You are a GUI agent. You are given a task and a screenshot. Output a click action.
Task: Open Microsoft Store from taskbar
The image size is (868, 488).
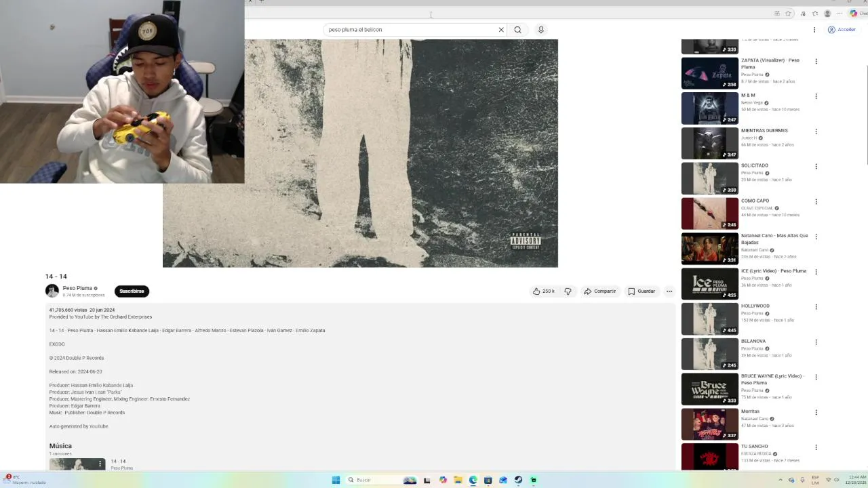tap(488, 480)
